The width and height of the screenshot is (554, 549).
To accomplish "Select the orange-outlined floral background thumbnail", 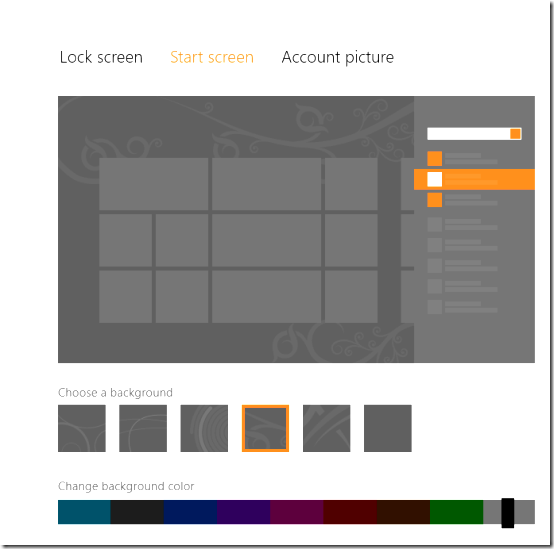I will pyautogui.click(x=265, y=428).
